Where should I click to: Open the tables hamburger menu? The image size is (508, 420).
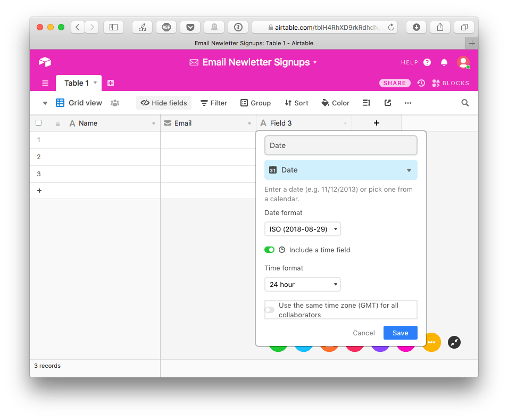coord(45,83)
